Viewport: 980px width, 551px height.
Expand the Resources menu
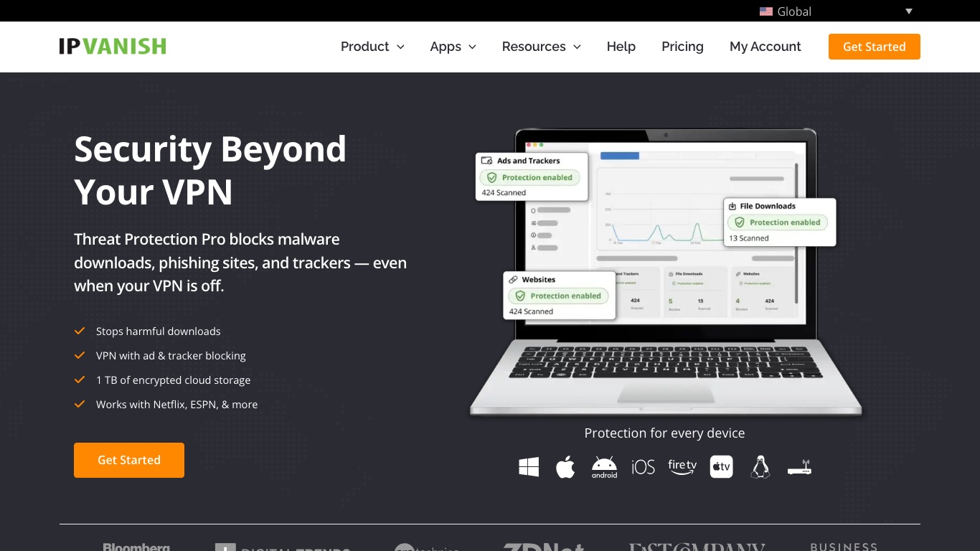point(542,47)
